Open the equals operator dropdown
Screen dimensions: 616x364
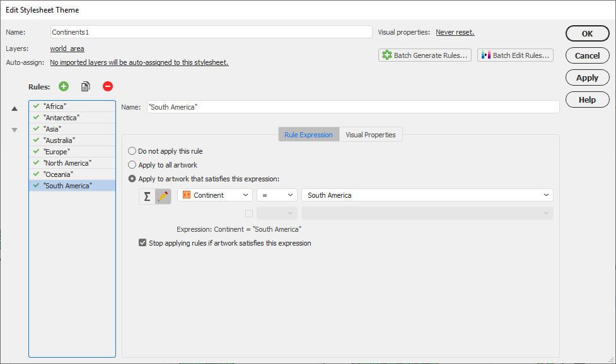(x=277, y=195)
